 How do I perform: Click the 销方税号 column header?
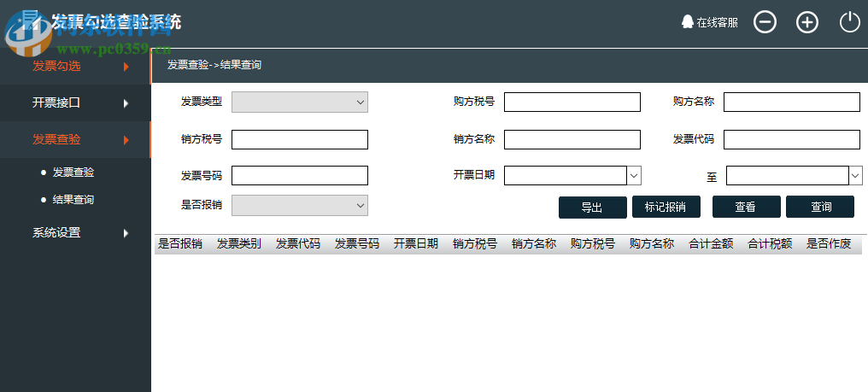tap(474, 243)
